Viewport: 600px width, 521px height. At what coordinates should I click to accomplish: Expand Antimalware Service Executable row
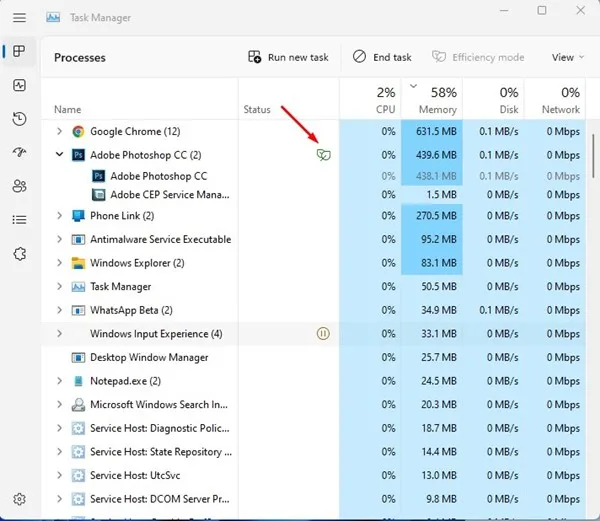coord(59,239)
